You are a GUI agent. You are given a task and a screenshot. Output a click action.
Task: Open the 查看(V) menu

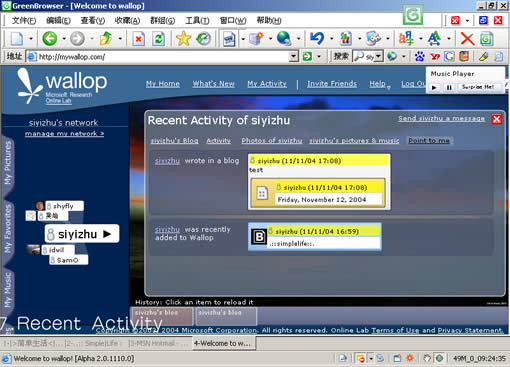click(93, 21)
